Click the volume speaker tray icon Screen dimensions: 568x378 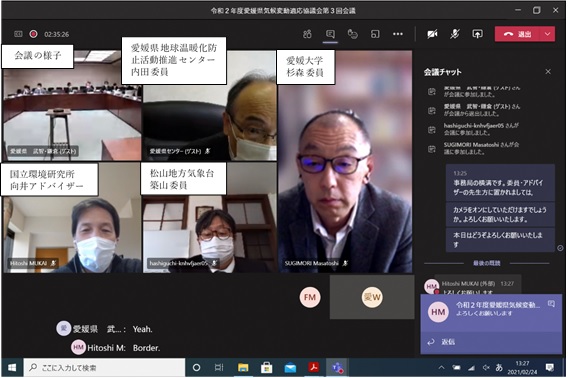click(x=486, y=368)
